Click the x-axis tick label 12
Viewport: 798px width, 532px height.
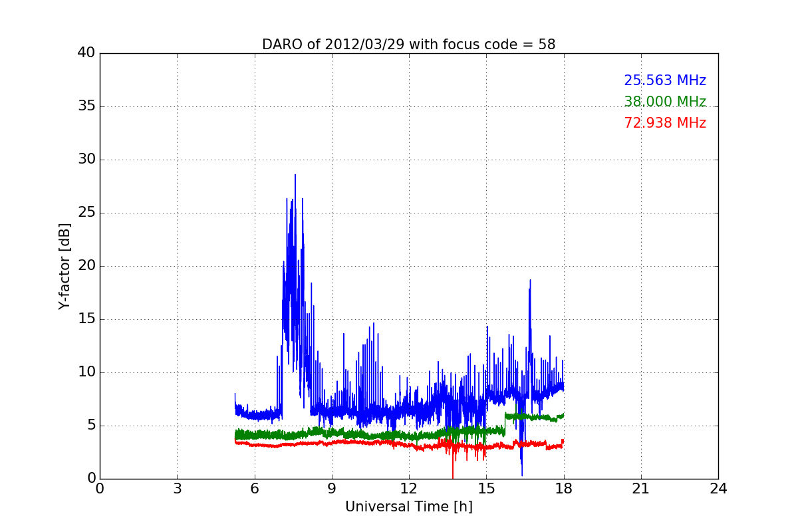coord(409,489)
